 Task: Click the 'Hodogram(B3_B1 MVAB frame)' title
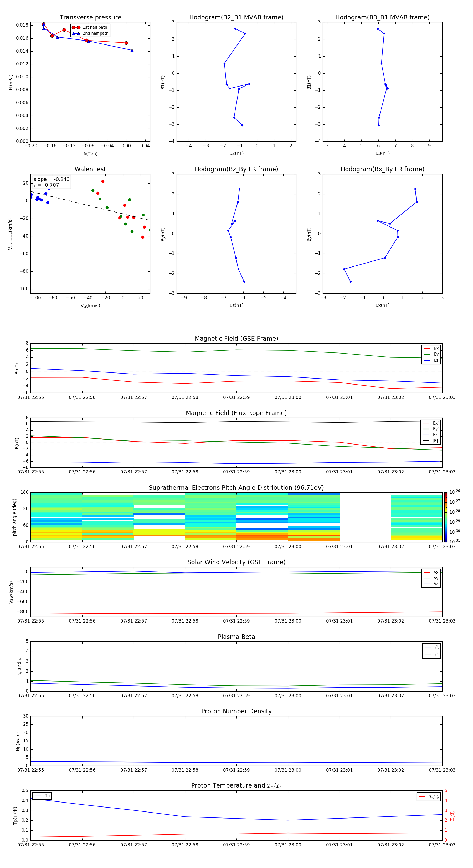click(382, 18)
